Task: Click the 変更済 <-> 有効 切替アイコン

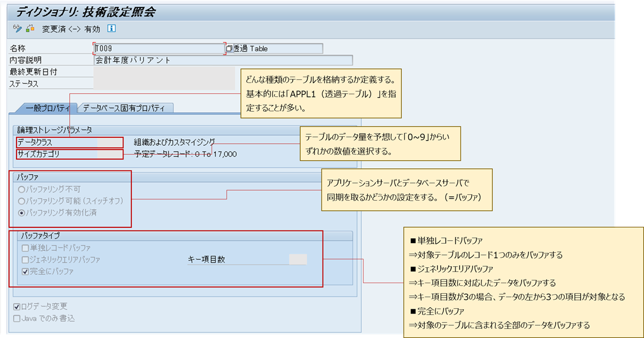Action: pos(29,29)
